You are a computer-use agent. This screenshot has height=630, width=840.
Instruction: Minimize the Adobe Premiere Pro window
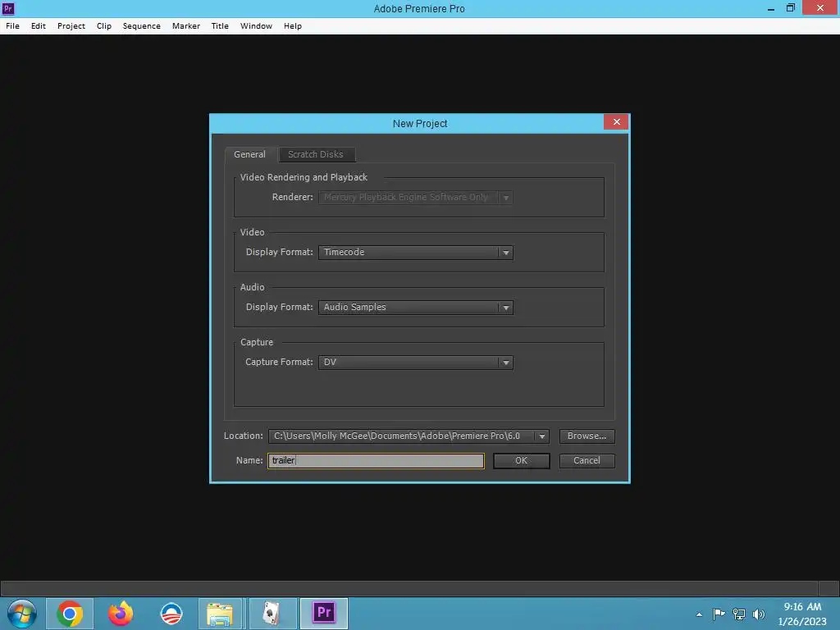771,8
